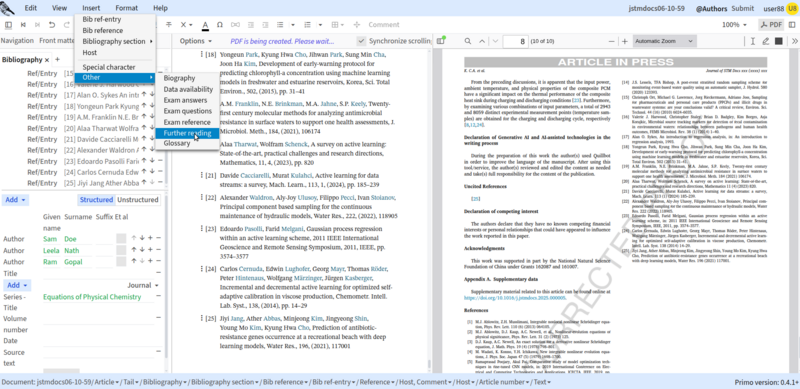Open the Options dropdown
Image resolution: width=800 pixels, height=389 pixels.
195,41
